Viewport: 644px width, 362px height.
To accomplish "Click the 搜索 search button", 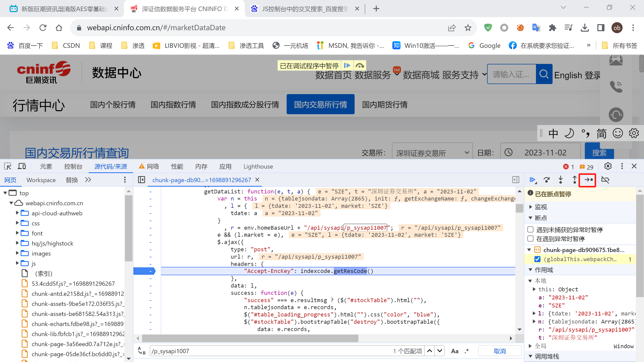I will coord(599,152).
